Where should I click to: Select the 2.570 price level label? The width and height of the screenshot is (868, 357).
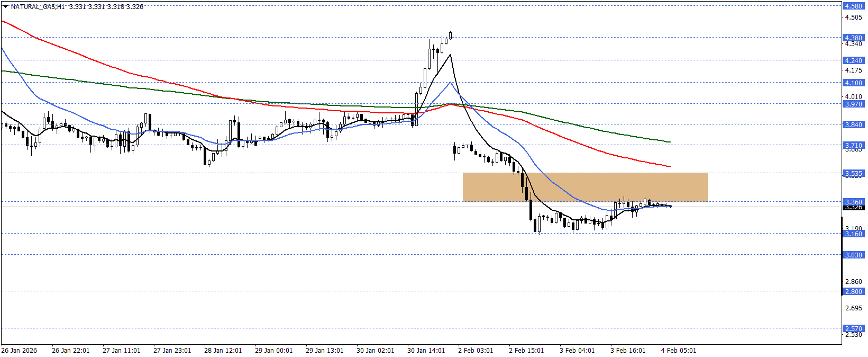coord(853,328)
